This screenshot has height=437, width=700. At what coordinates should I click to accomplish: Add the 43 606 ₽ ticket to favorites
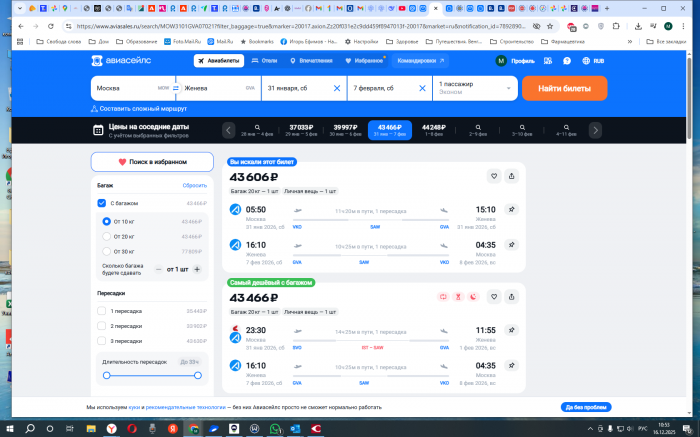[x=493, y=176]
